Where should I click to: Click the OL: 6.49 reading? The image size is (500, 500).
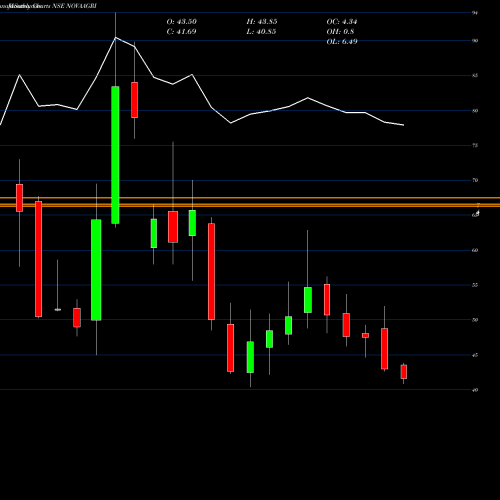[342, 42]
